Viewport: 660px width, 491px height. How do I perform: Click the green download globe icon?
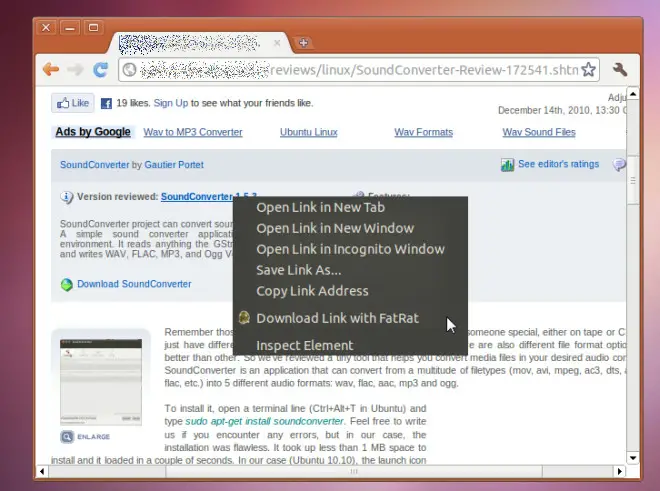pyautogui.click(x=67, y=285)
